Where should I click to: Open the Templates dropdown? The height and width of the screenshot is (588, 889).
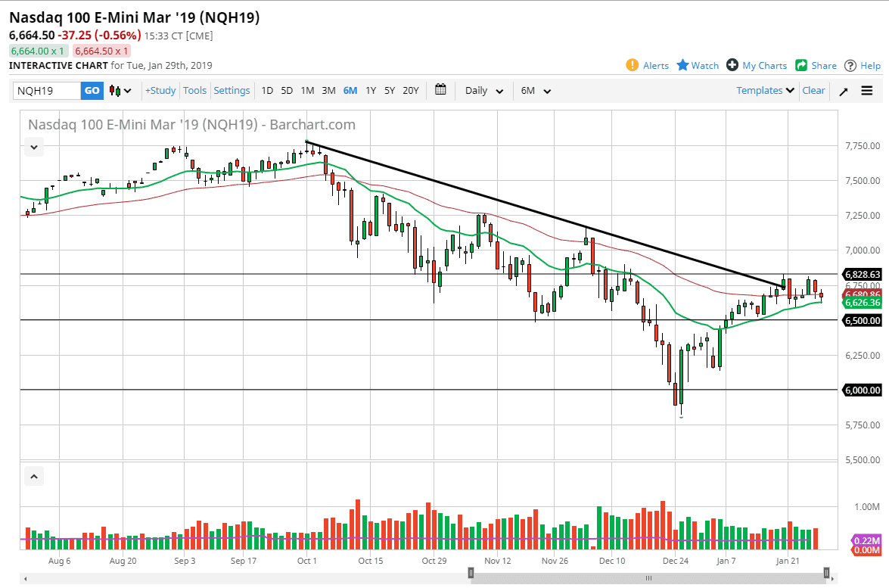761,90
